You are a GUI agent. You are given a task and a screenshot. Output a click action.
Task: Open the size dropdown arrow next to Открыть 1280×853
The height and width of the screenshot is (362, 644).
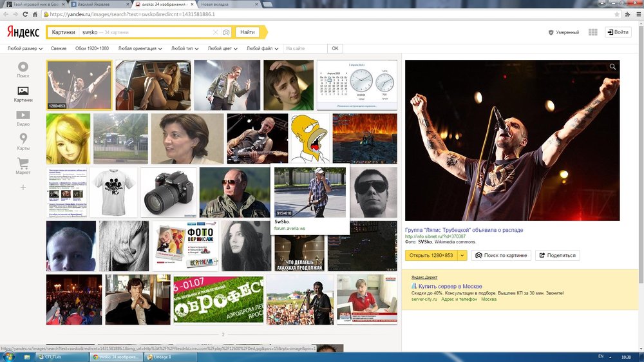pyautogui.click(x=462, y=256)
